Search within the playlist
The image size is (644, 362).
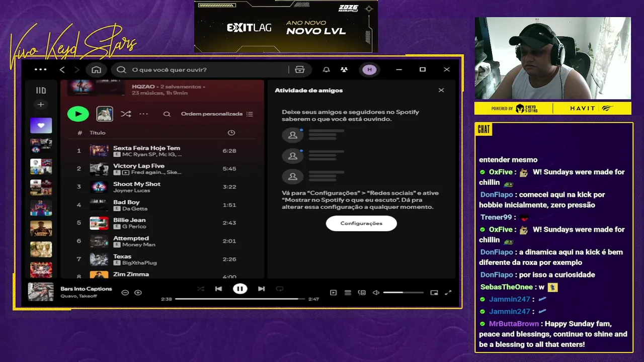click(167, 114)
